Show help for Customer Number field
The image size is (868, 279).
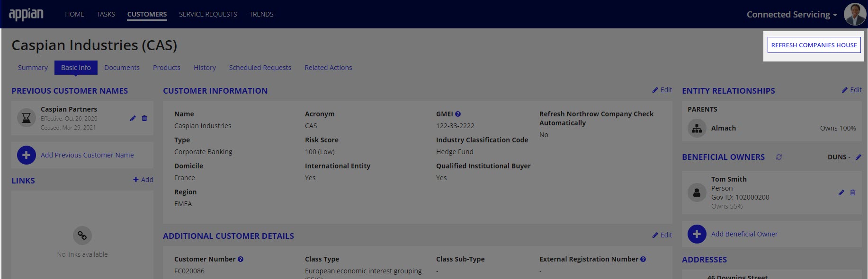click(x=241, y=259)
